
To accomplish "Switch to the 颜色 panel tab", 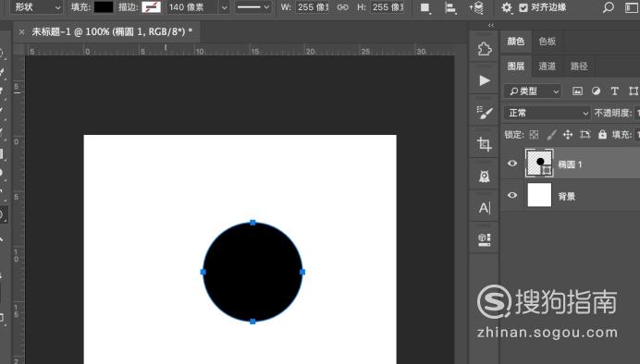I will [x=516, y=42].
